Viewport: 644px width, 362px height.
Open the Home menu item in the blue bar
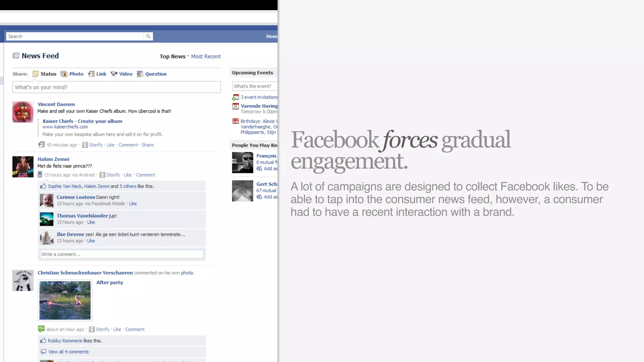pos(272,36)
